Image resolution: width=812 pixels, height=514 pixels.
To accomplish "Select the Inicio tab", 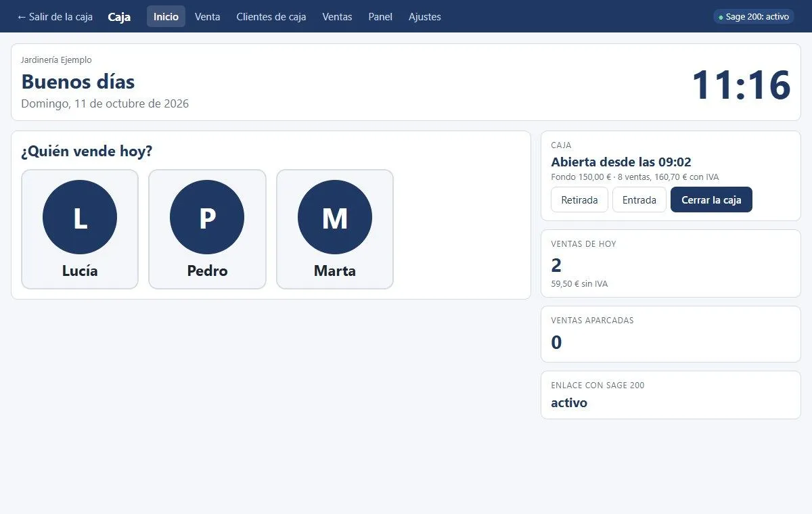I will coord(166,17).
